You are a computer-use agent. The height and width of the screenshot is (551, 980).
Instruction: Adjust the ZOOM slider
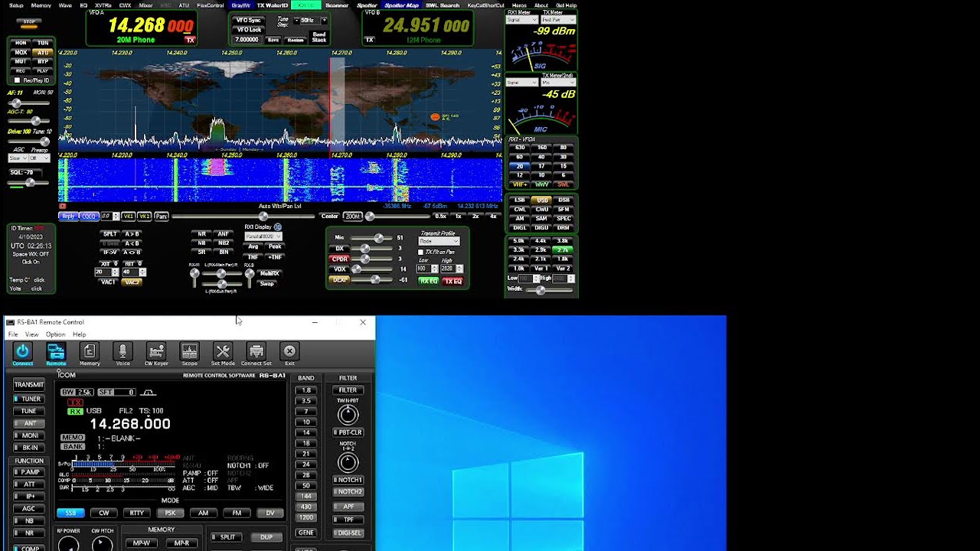pos(398,217)
